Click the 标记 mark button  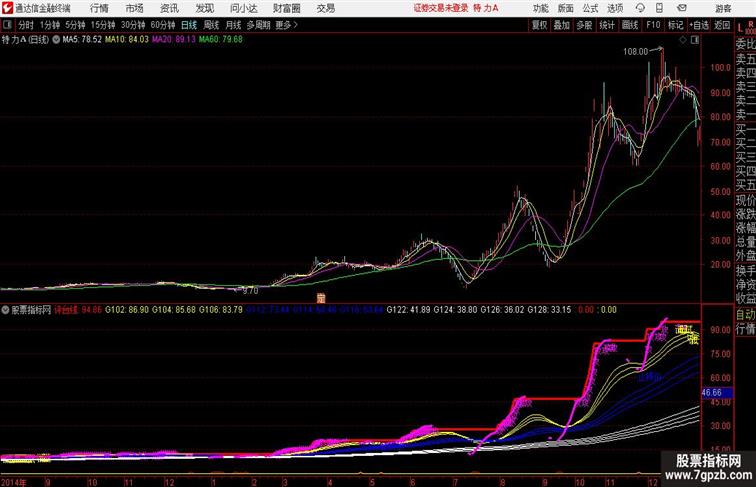pyautogui.click(x=675, y=25)
